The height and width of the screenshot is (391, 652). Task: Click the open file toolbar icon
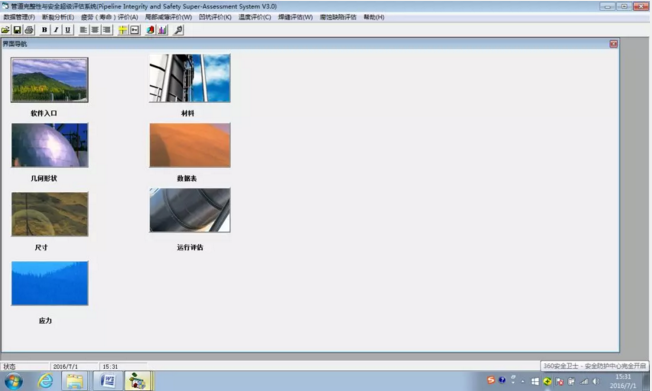5,30
